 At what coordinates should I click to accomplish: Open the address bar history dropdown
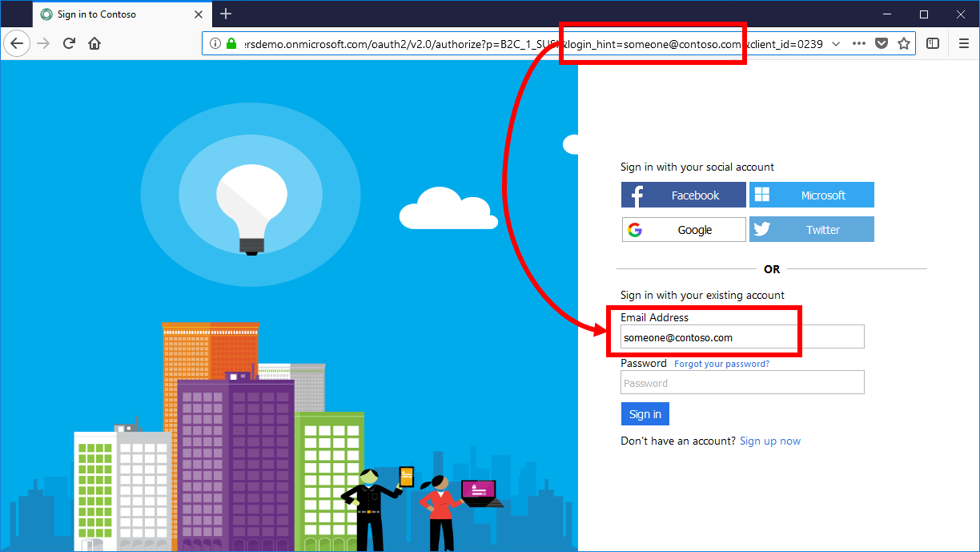click(x=837, y=43)
